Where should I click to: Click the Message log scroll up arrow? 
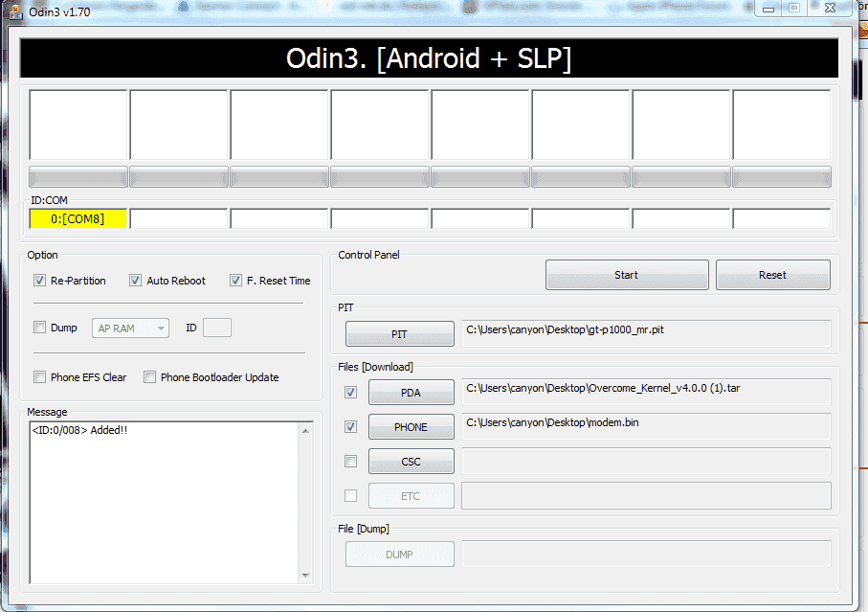305,430
